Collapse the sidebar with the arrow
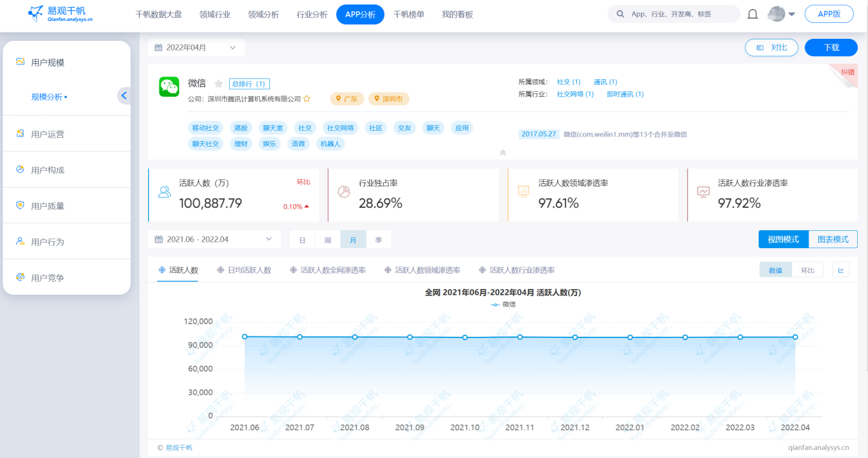The image size is (868, 458). (124, 96)
